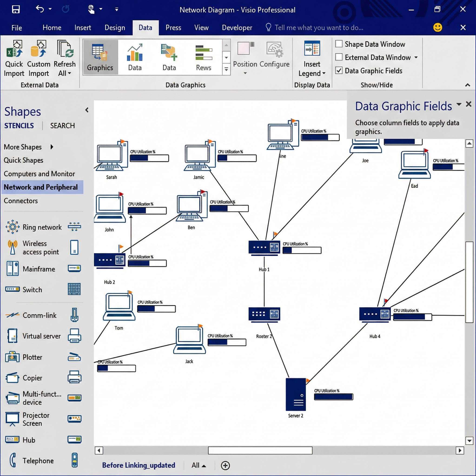Select the Wireless access point shape
The height and width of the screenshot is (476, 476).
[x=13, y=247]
